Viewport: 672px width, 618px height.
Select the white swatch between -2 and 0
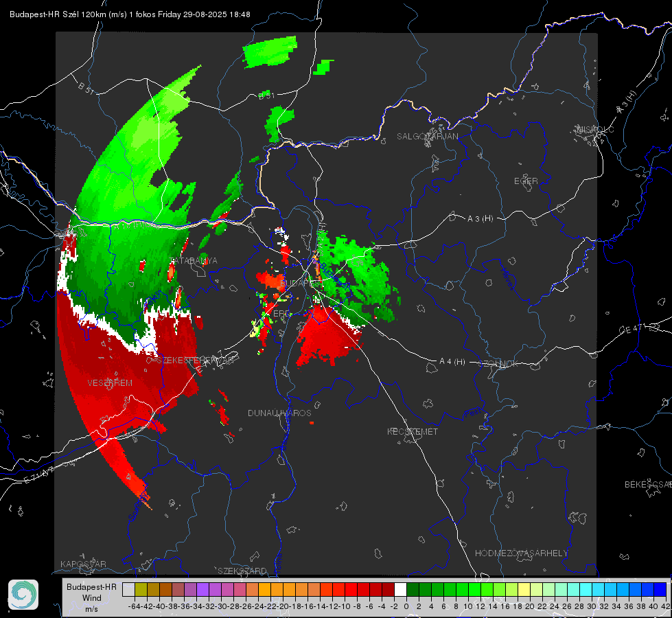point(400,589)
